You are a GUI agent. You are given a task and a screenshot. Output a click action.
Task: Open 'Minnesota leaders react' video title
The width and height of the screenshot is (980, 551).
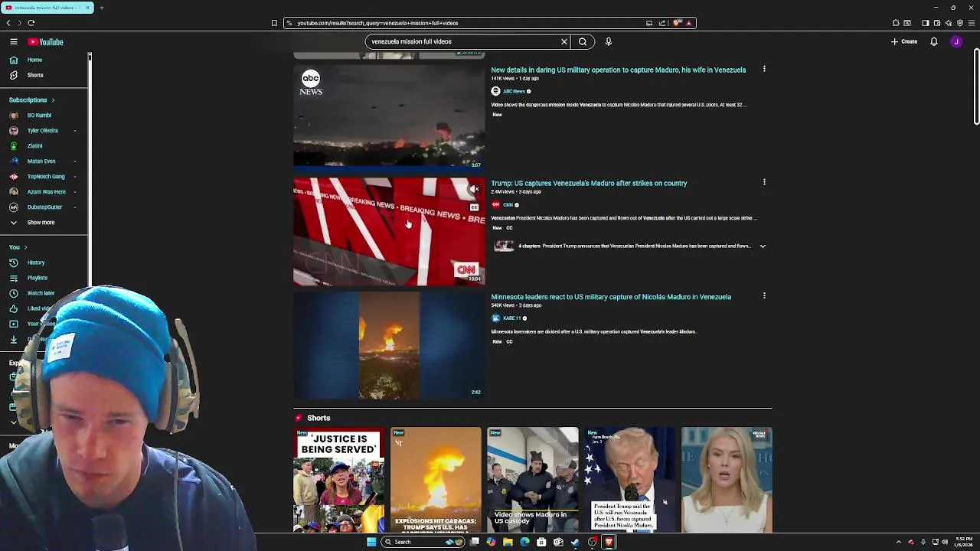point(611,297)
